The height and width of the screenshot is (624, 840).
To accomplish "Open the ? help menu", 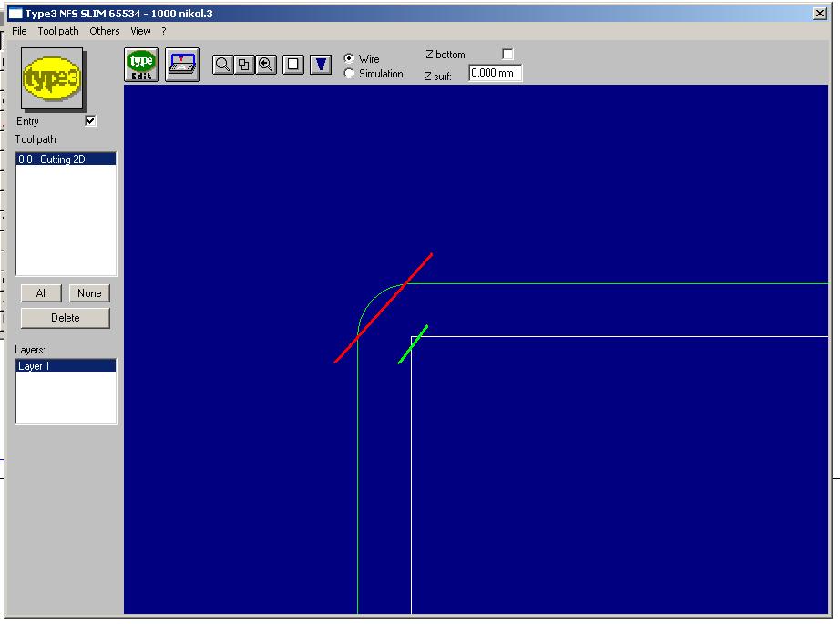I will [163, 31].
